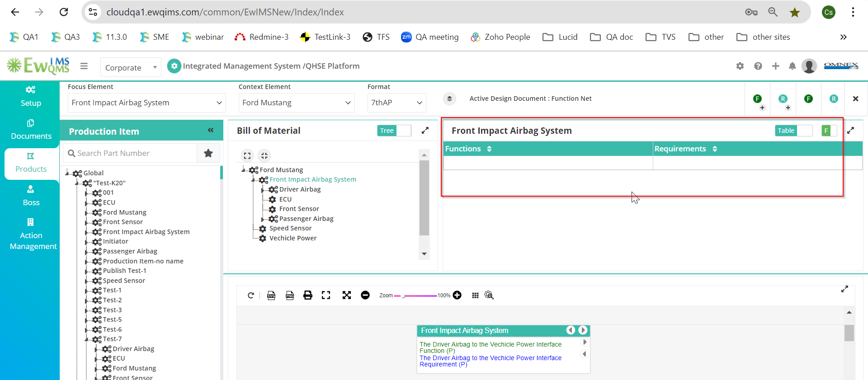Open the help question mark icon
The width and height of the screenshot is (868, 380).
pos(758,66)
